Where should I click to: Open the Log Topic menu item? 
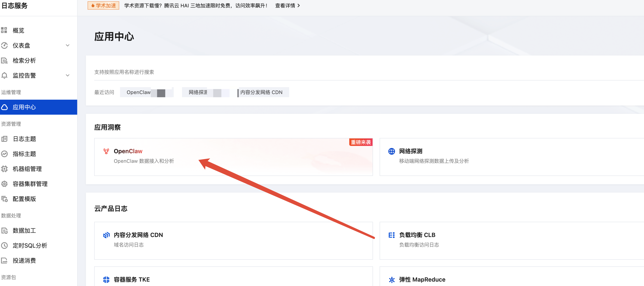click(x=24, y=139)
